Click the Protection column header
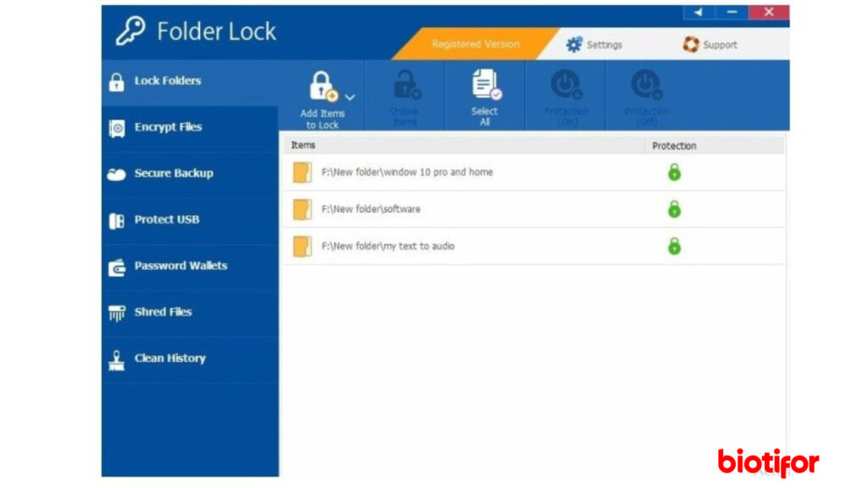This screenshot has height=488, width=868. coord(715,146)
